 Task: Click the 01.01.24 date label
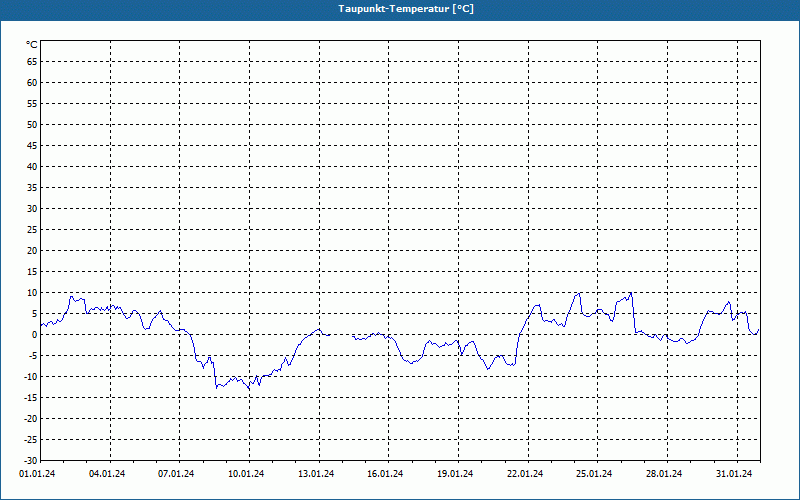(x=37, y=474)
